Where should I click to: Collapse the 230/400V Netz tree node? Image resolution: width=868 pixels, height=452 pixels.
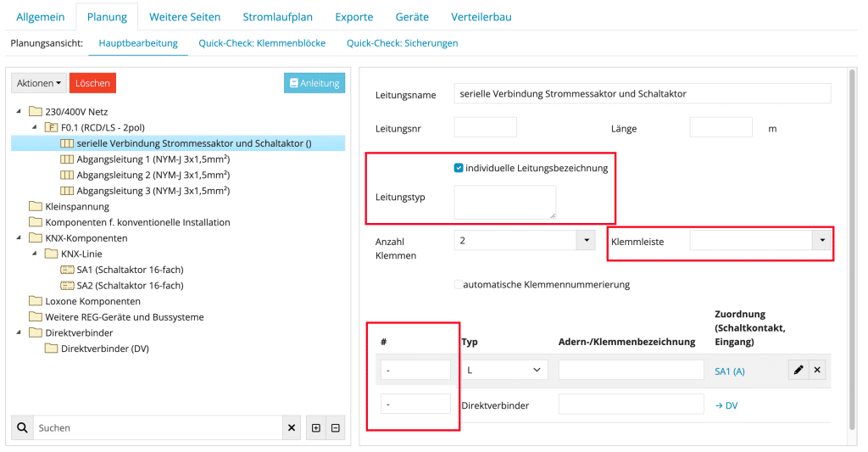point(19,111)
